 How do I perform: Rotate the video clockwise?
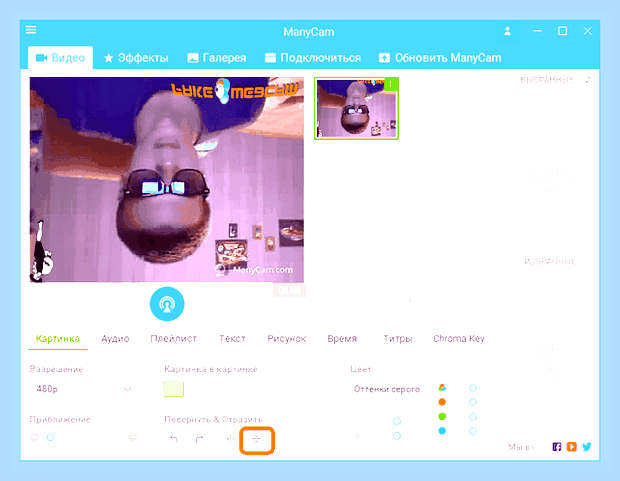point(200,439)
